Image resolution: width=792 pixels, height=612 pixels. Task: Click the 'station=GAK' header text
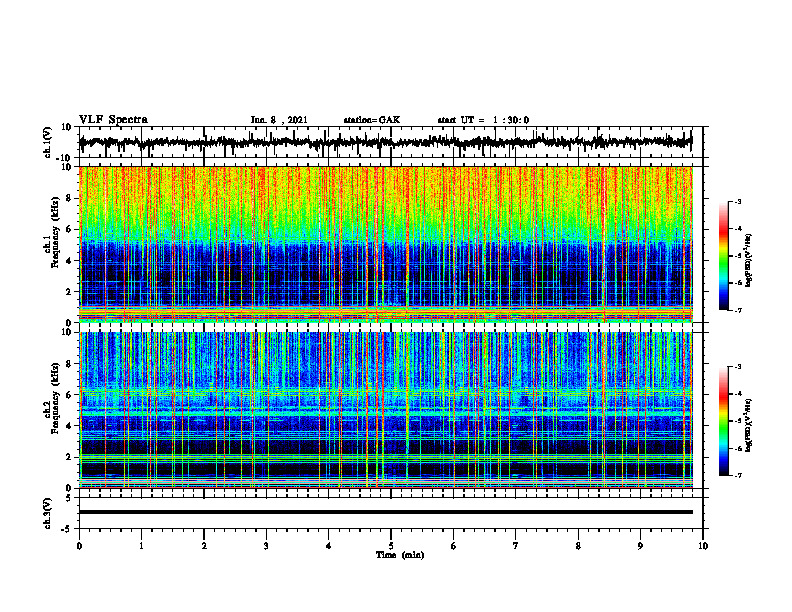tap(372, 120)
